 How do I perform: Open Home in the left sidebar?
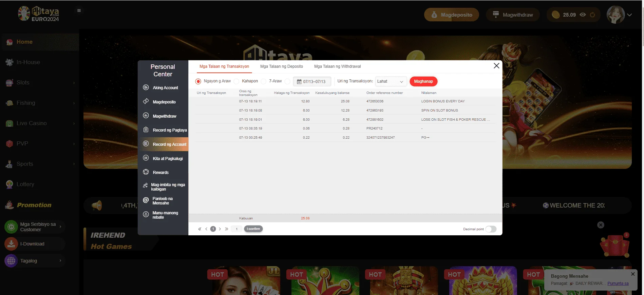(x=40, y=42)
